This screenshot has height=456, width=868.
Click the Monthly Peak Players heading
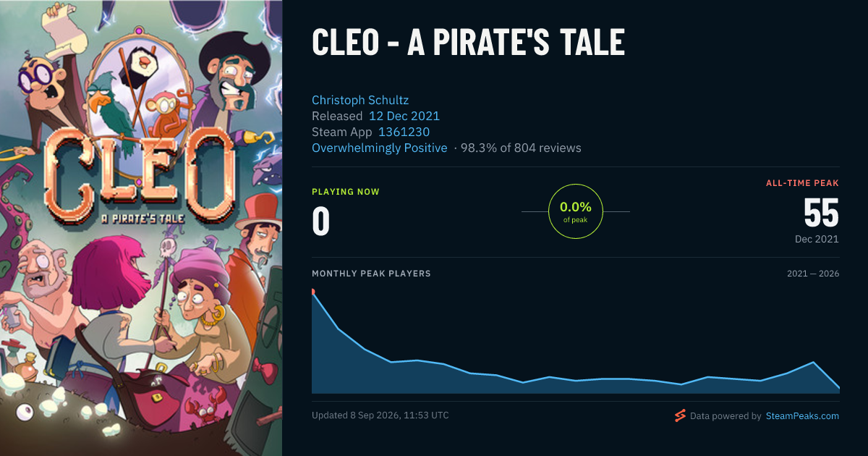point(371,274)
